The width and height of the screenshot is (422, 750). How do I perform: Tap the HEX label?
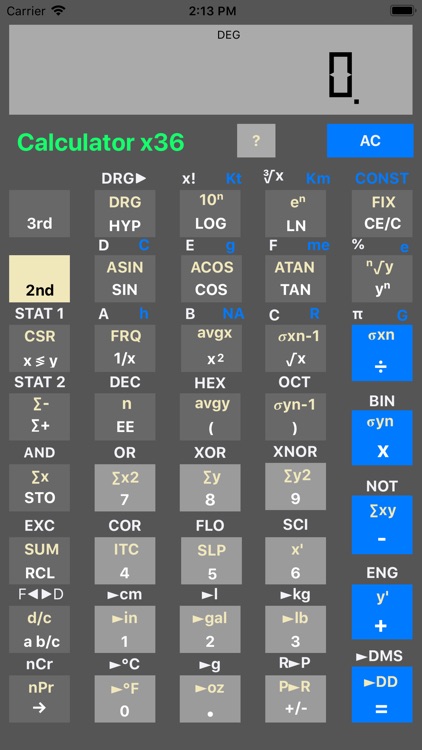click(210, 383)
